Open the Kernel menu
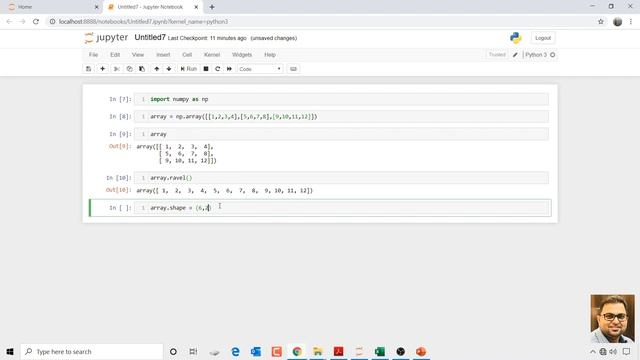Image resolution: width=640 pixels, height=360 pixels. click(x=212, y=55)
